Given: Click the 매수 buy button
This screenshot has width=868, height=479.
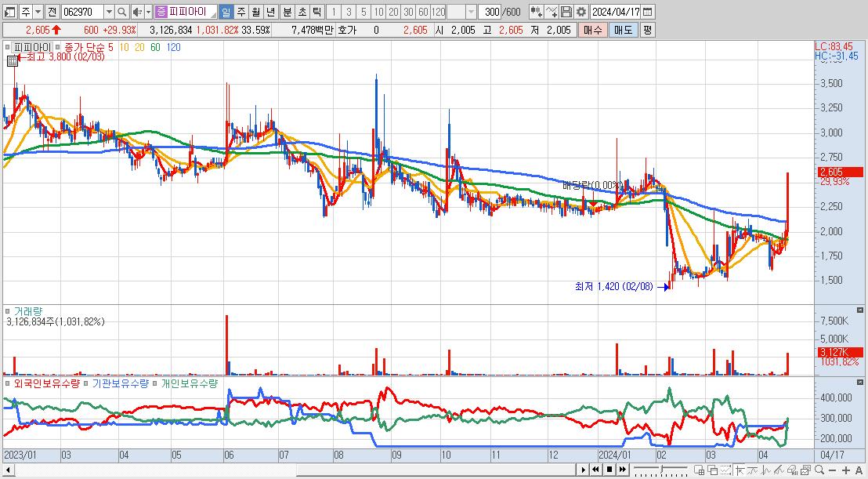Looking at the screenshot, I should [x=592, y=30].
